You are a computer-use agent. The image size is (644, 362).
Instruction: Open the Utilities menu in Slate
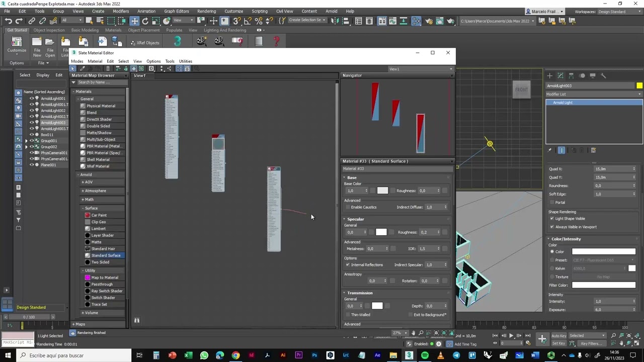pyautogui.click(x=185, y=61)
